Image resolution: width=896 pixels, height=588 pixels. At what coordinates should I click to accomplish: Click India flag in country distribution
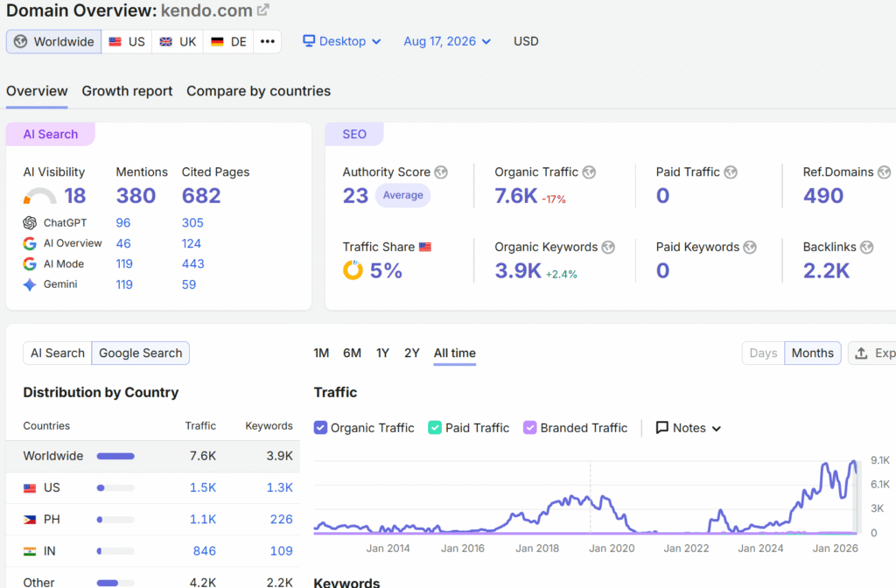click(30, 551)
